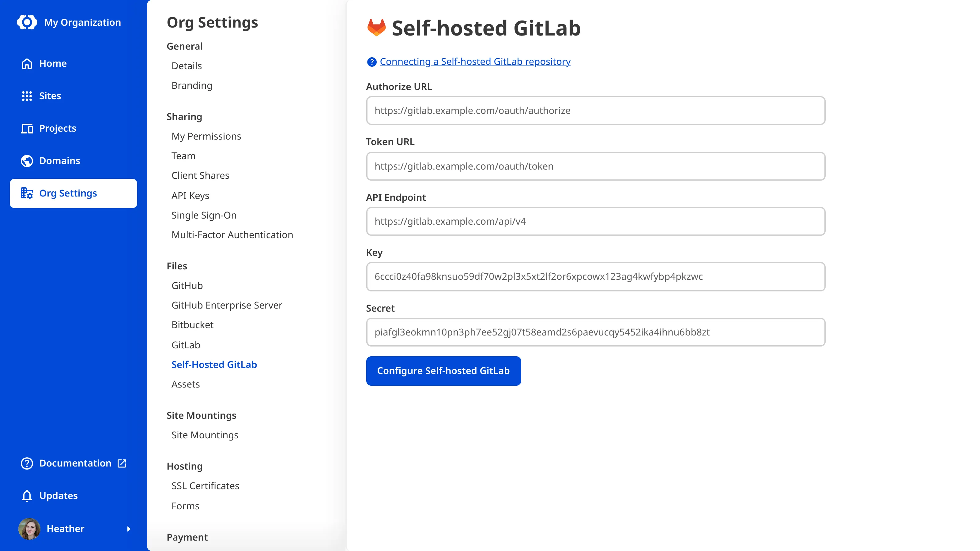Click Configure Self-hosted GitLab button
Screen dimensions: 980x551
[x=443, y=371]
